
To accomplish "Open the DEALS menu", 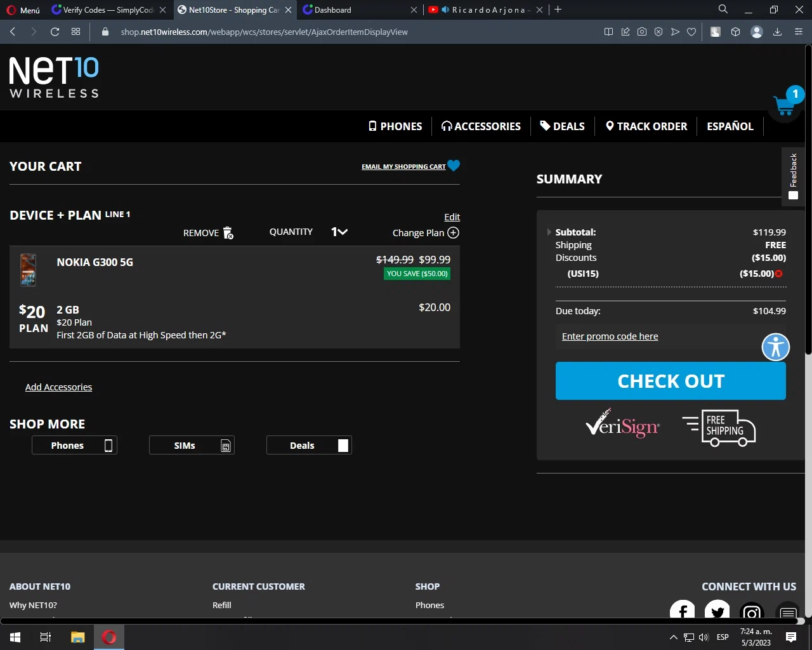I will pos(562,126).
